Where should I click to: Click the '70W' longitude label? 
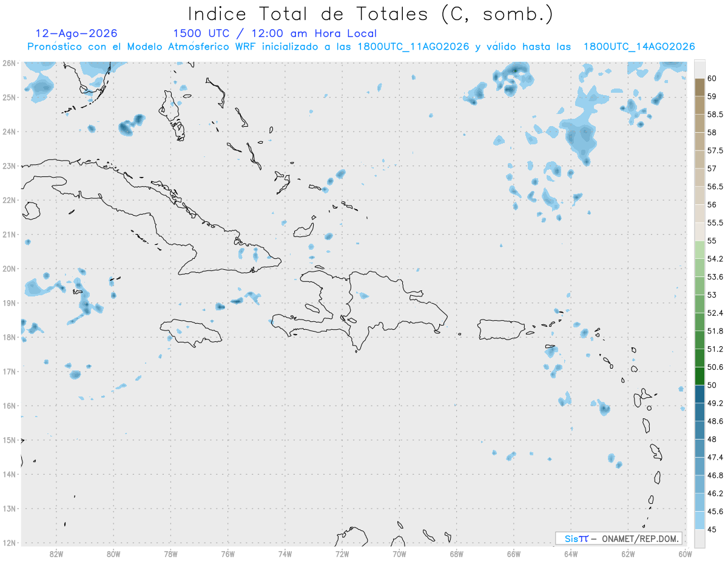(x=399, y=554)
